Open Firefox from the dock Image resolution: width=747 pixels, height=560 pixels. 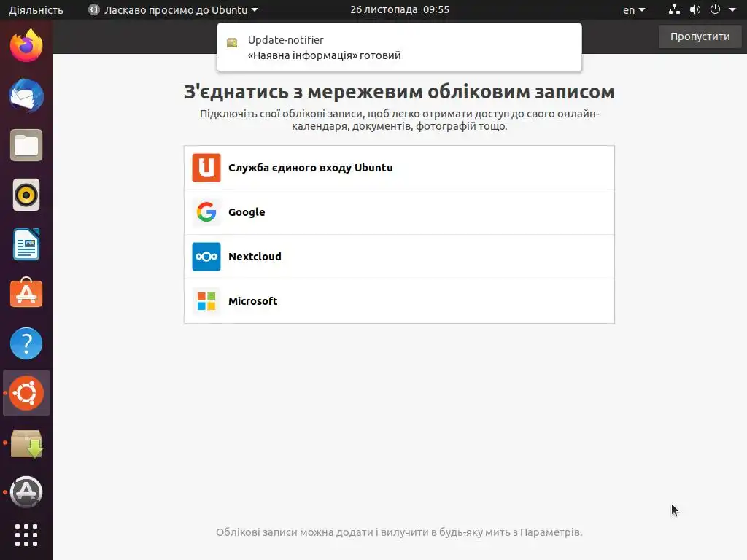[x=26, y=46]
